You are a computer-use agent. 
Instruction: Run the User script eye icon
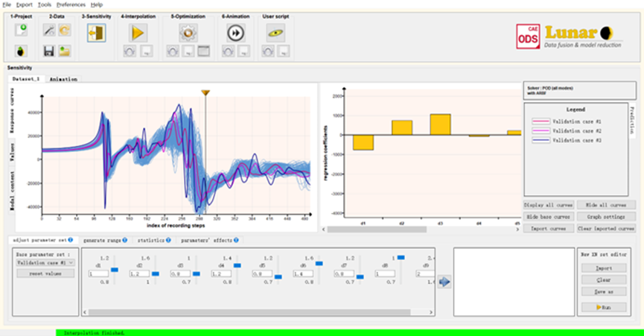pyautogui.click(x=275, y=33)
